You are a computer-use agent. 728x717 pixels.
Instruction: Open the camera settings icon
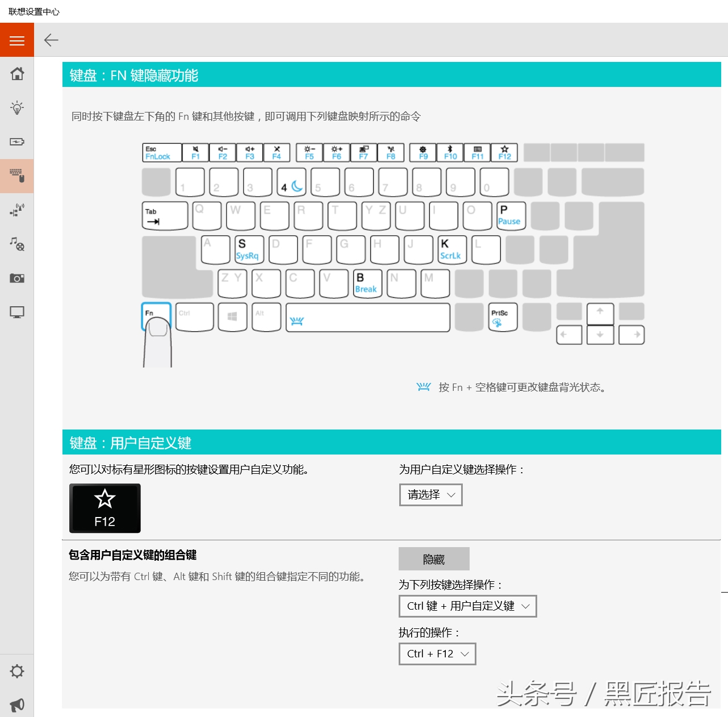coord(17,278)
